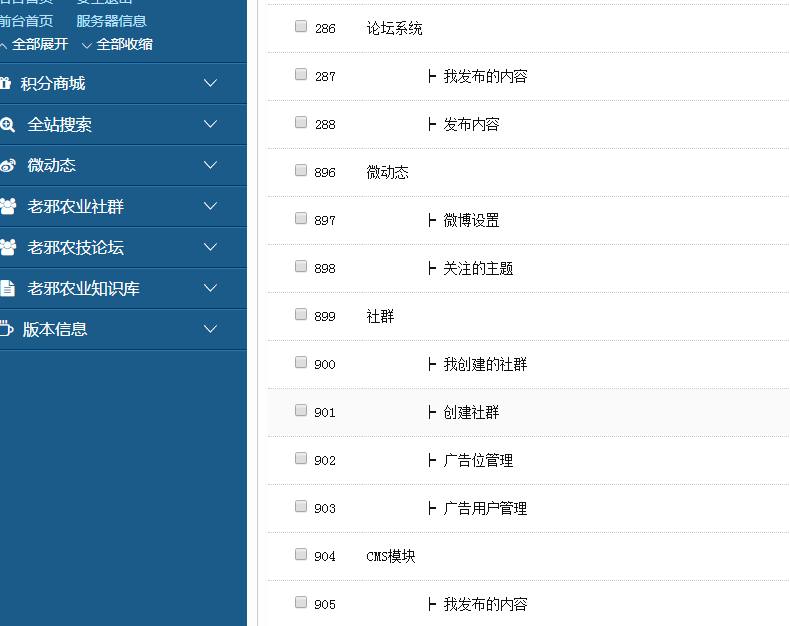Click the document icon beside 老邪农业知识库
The height and width of the screenshot is (626, 790).
[x=7, y=289]
